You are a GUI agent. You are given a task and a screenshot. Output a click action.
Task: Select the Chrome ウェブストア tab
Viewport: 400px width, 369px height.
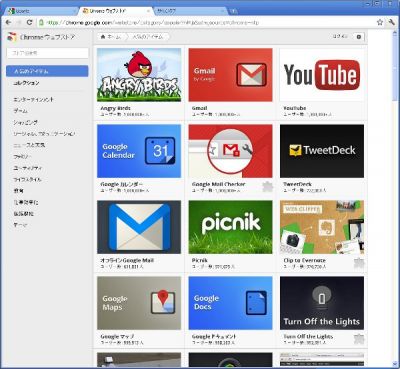[116, 11]
